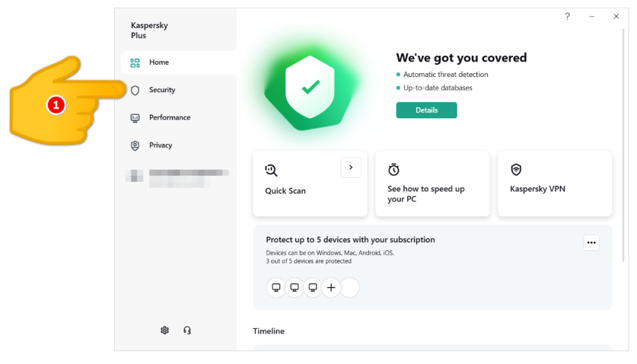
Task: Select the first protected device icon
Action: [x=276, y=288]
